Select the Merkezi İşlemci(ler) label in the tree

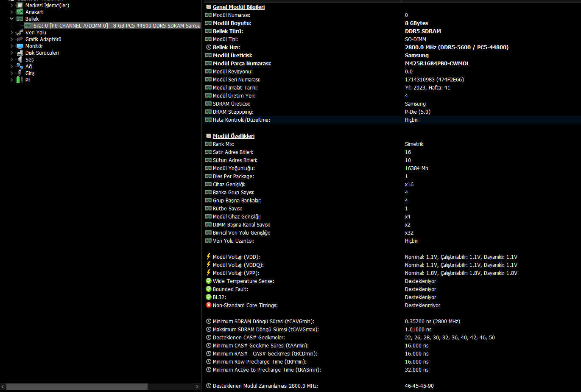pyautogui.click(x=47, y=6)
